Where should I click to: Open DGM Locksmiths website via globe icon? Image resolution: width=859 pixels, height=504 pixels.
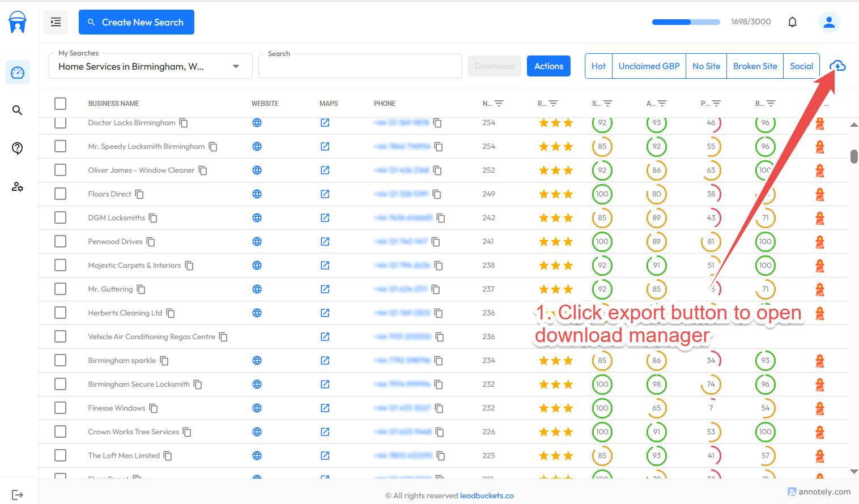tap(257, 217)
